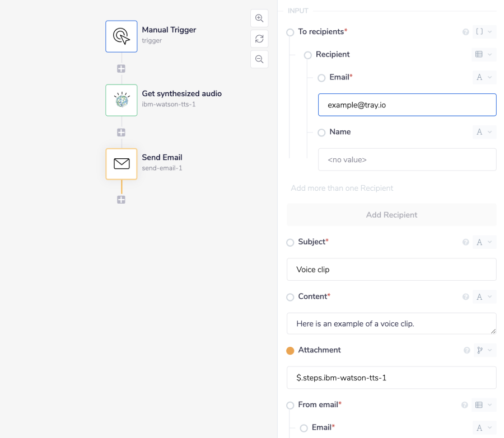Viewport: 504px width, 438px height.
Task: Zoom out on the workflow canvas
Action: pyautogui.click(x=259, y=59)
